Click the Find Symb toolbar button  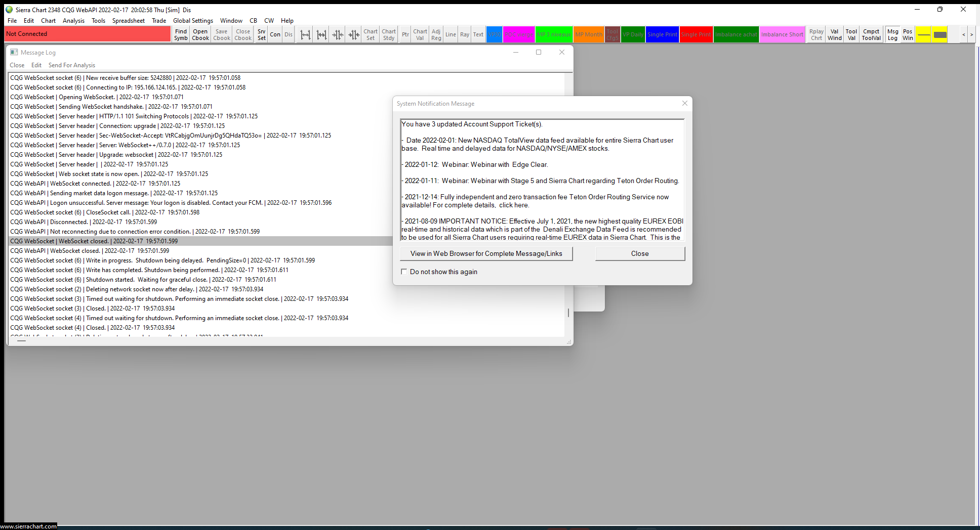tap(181, 34)
